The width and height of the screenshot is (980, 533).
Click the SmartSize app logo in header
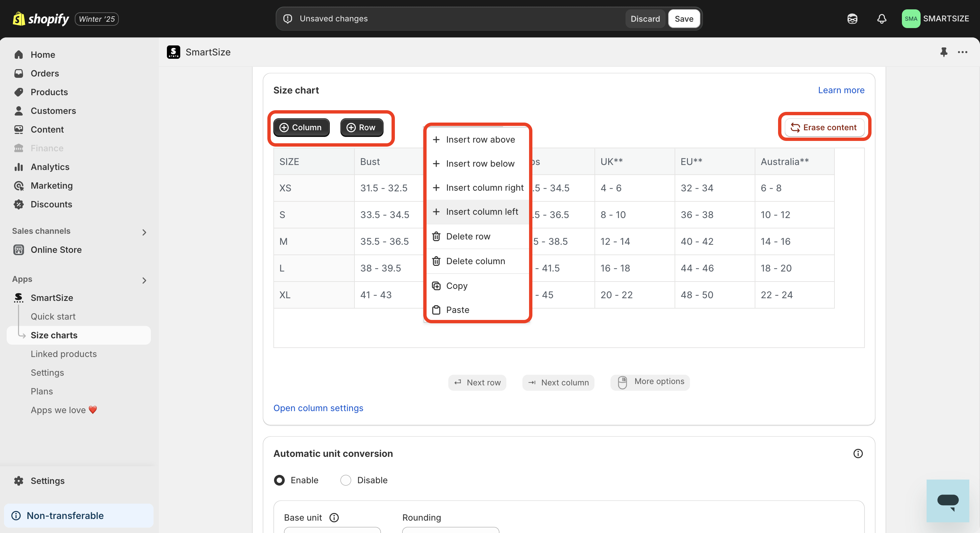coord(174,52)
